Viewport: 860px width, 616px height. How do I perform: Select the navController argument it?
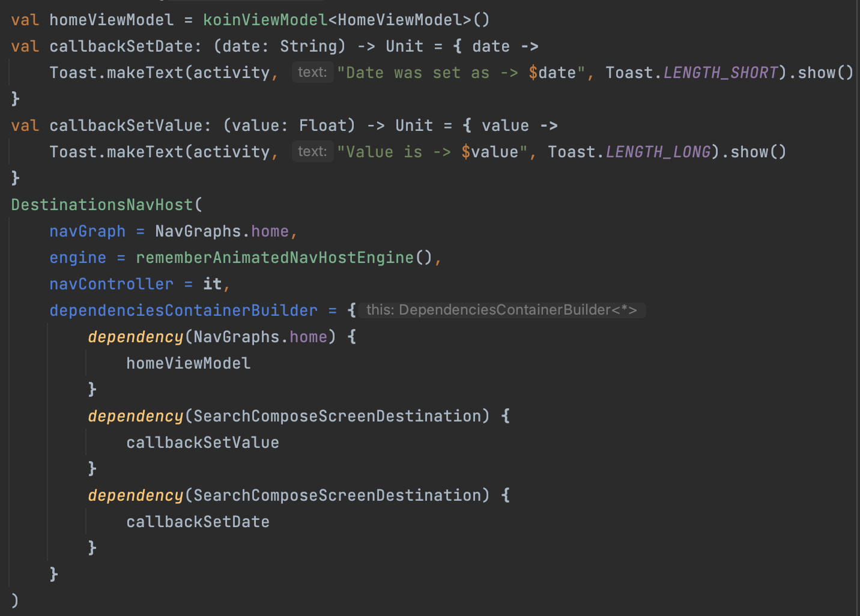coord(211,283)
